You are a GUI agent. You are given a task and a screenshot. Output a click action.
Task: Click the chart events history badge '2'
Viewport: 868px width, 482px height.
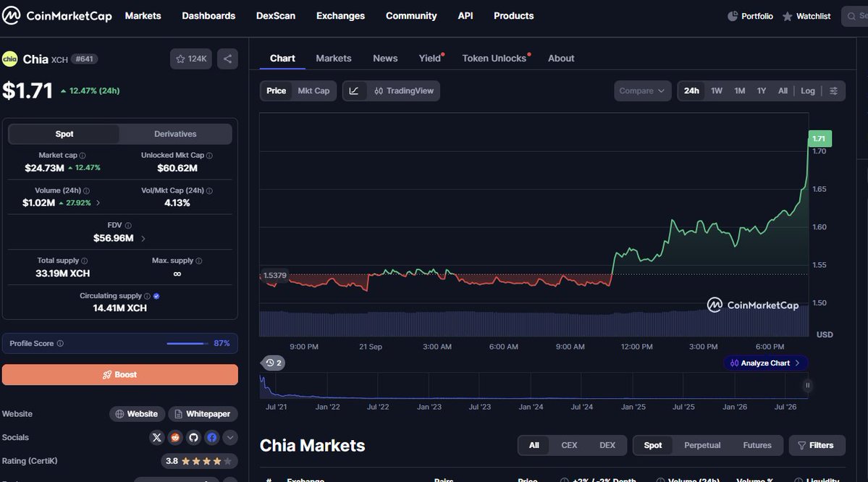pos(273,363)
